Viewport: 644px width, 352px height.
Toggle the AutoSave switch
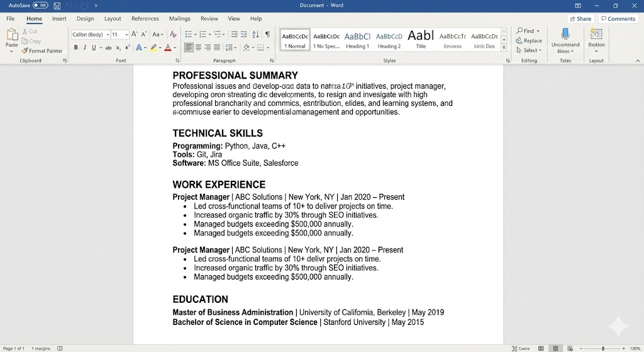[x=40, y=6]
